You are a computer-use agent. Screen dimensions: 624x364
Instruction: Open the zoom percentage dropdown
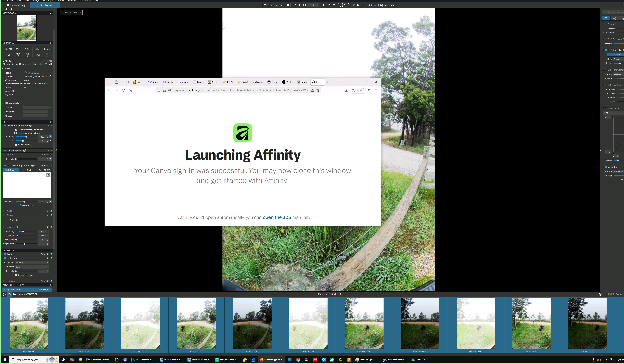tap(318, 5)
